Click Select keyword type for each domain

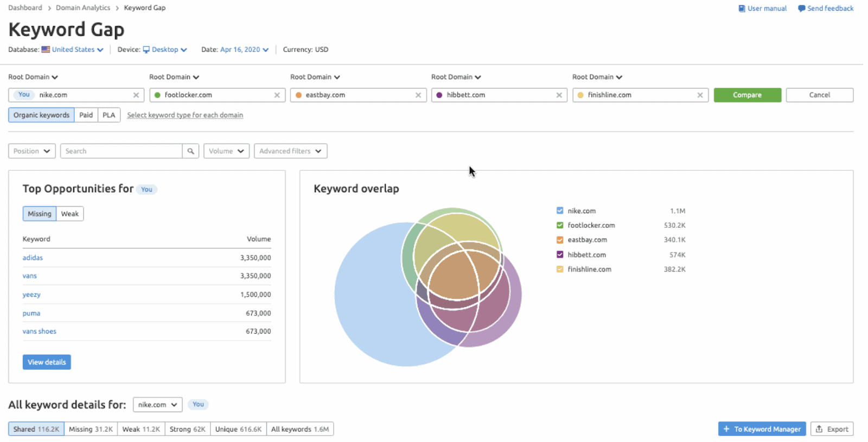click(x=185, y=115)
